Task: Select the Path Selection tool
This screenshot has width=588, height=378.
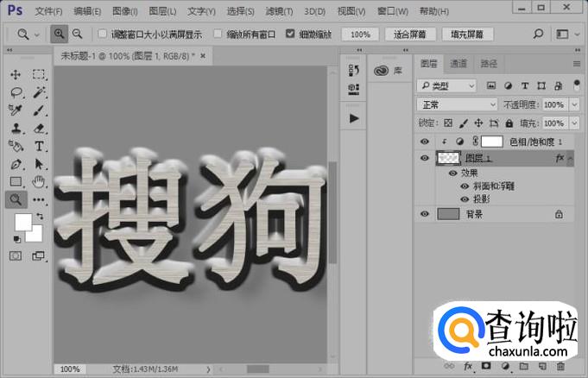Action: pos(39,164)
